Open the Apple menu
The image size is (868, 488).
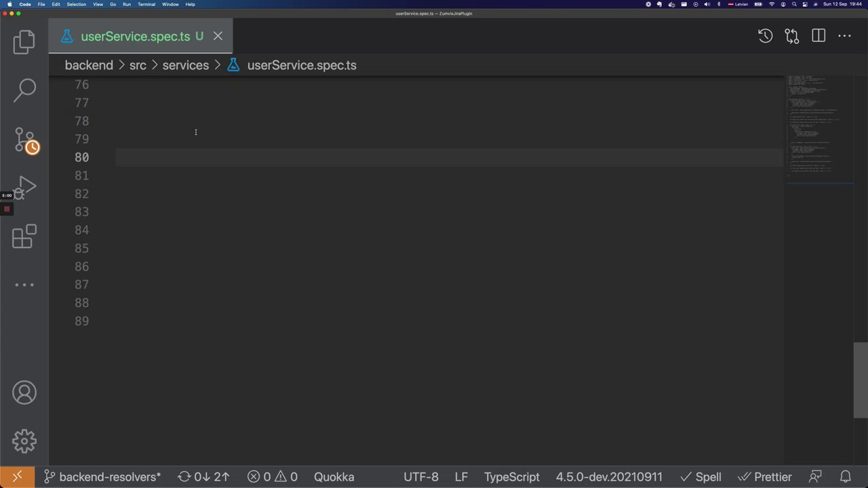coord(9,4)
